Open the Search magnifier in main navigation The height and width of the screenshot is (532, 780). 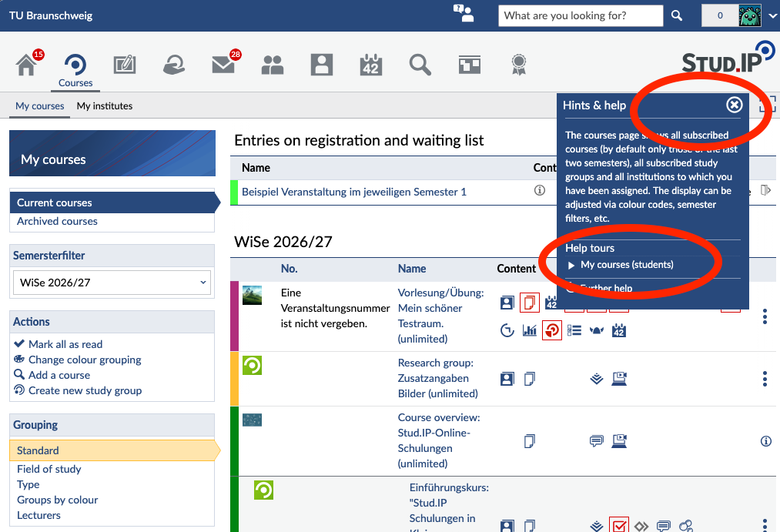420,65
